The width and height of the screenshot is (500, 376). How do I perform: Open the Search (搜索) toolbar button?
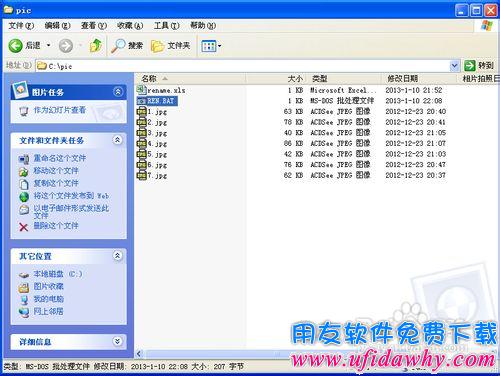click(x=127, y=46)
